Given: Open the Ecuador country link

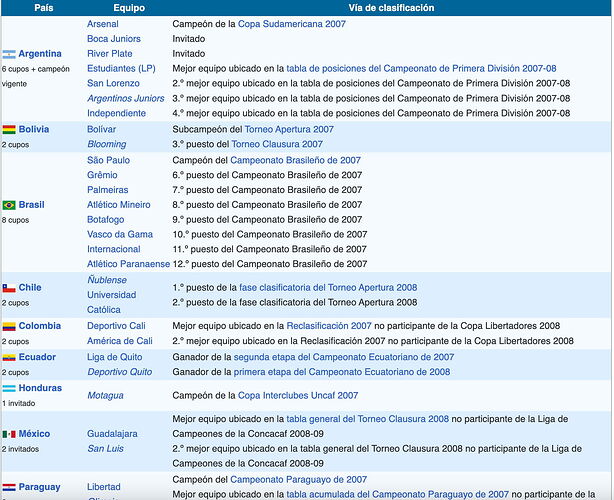Looking at the screenshot, I should pyautogui.click(x=37, y=357).
